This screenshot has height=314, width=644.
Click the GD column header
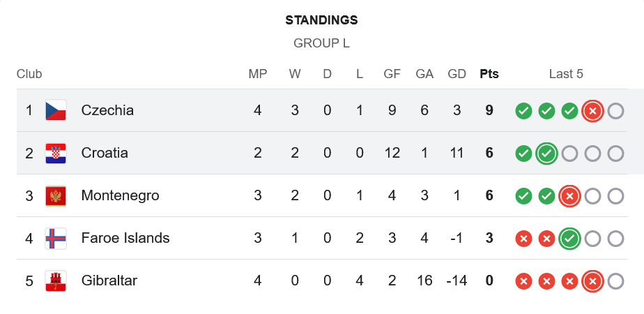[457, 74]
